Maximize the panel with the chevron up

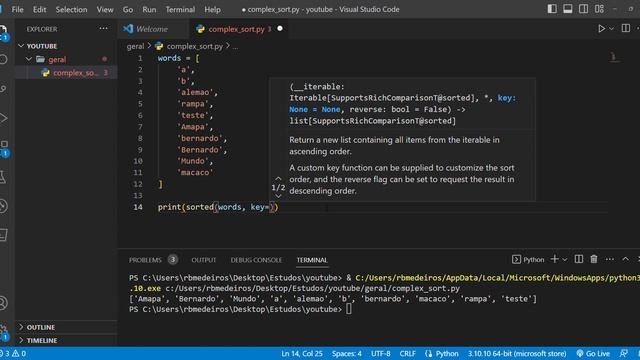625,259
